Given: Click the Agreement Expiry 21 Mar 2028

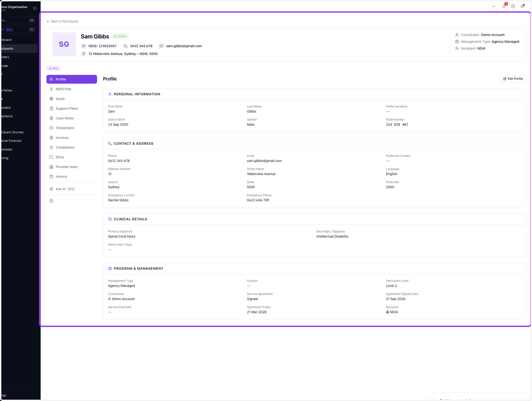Looking at the screenshot, I should 257,312.
